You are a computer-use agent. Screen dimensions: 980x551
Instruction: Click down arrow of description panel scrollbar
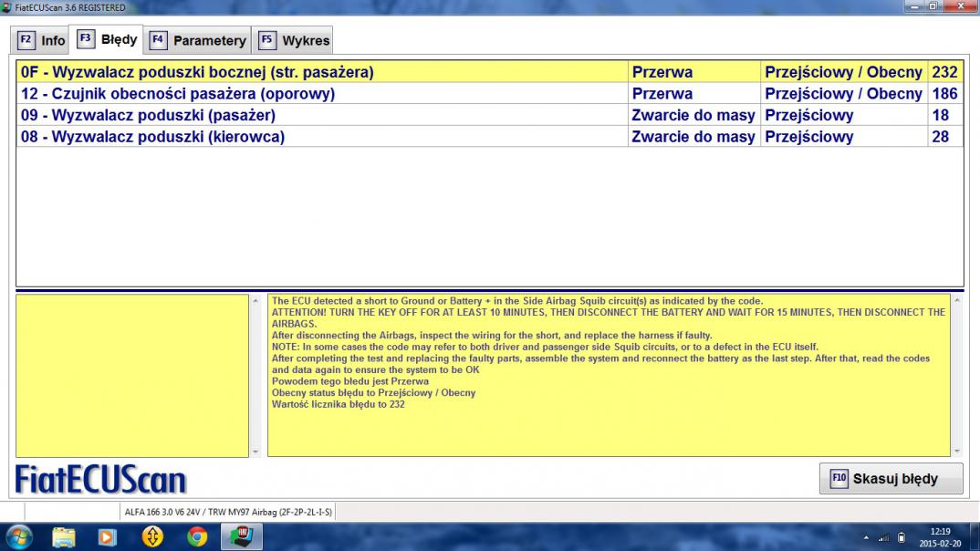[x=957, y=451]
